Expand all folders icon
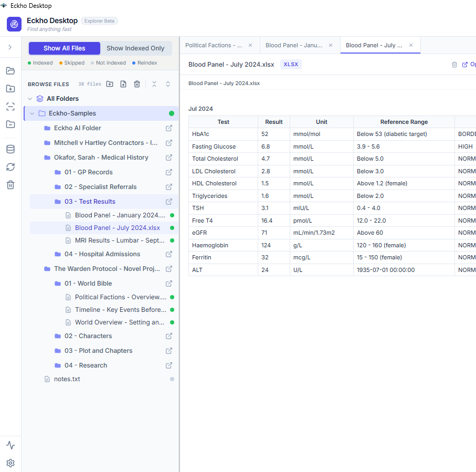476x472 pixels. (168, 84)
